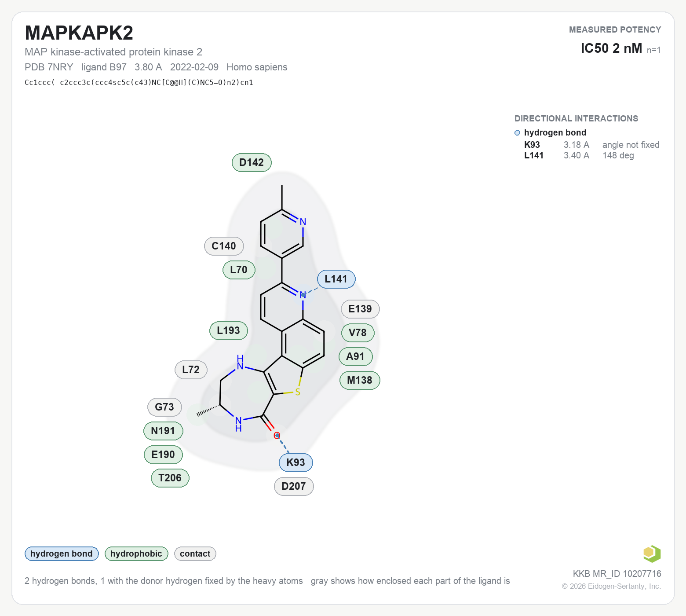Image resolution: width=686 pixels, height=616 pixels.
Task: Click the hydrophobic legend pill
Action: point(136,554)
